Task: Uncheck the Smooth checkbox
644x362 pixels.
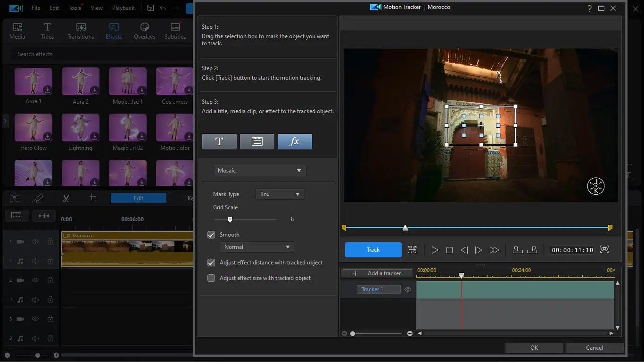Action: click(x=211, y=235)
